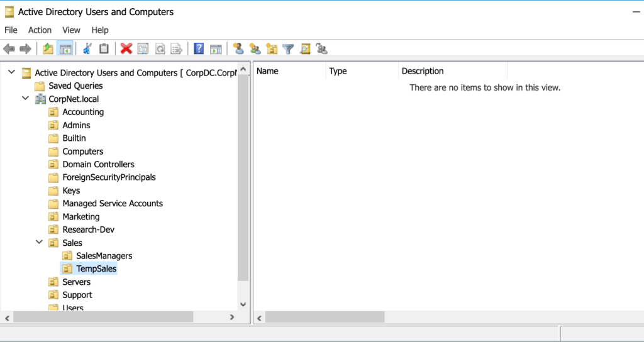Click the red Delete icon in toolbar
Screen dimensions: 644x342
(x=126, y=49)
